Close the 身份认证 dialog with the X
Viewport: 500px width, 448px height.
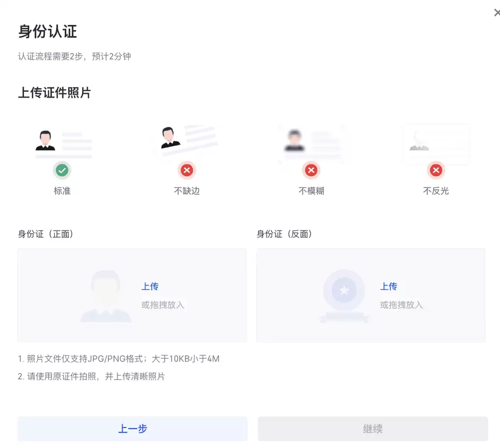tap(497, 12)
